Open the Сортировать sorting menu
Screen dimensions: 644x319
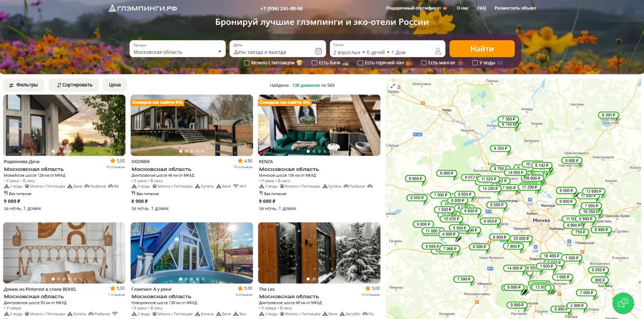[74, 85]
